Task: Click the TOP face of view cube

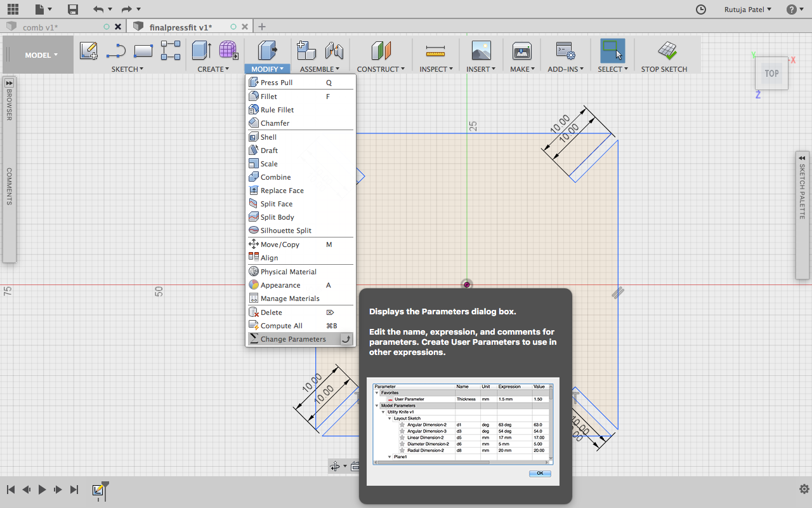Action: point(771,73)
